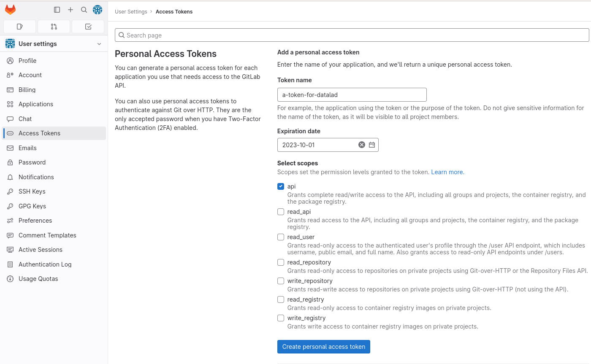591x364 pixels.
Task: Clear the expiration date field
Action: 361,145
